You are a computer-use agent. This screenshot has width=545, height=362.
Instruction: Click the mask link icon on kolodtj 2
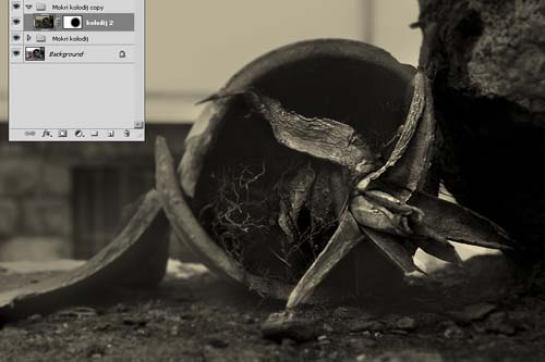click(x=58, y=23)
